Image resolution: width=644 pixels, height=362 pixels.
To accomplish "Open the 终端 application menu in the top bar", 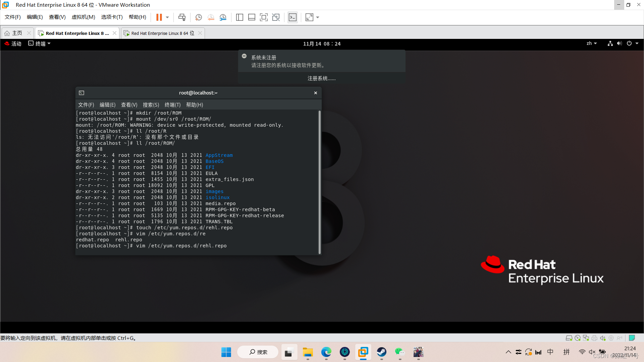I will point(39,44).
